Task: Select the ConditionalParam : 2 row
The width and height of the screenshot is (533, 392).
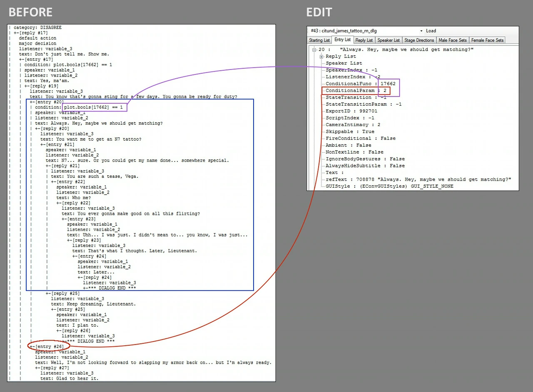Action: coord(356,90)
